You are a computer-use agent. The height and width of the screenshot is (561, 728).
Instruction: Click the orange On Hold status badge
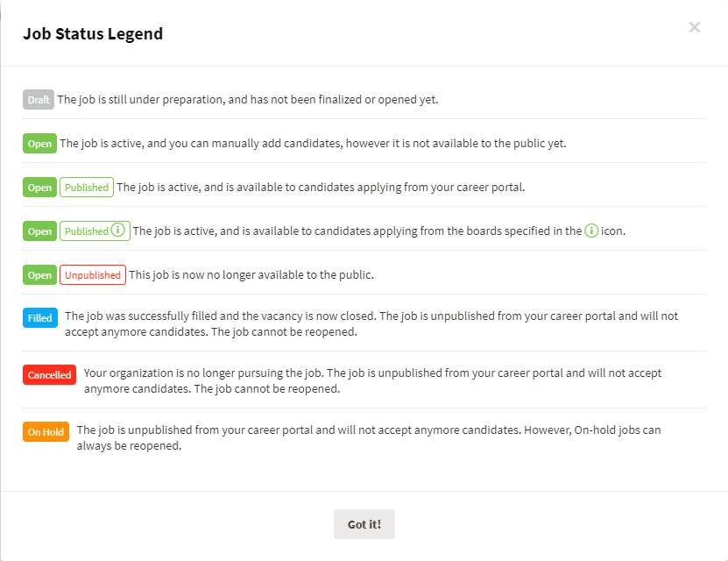click(x=46, y=432)
